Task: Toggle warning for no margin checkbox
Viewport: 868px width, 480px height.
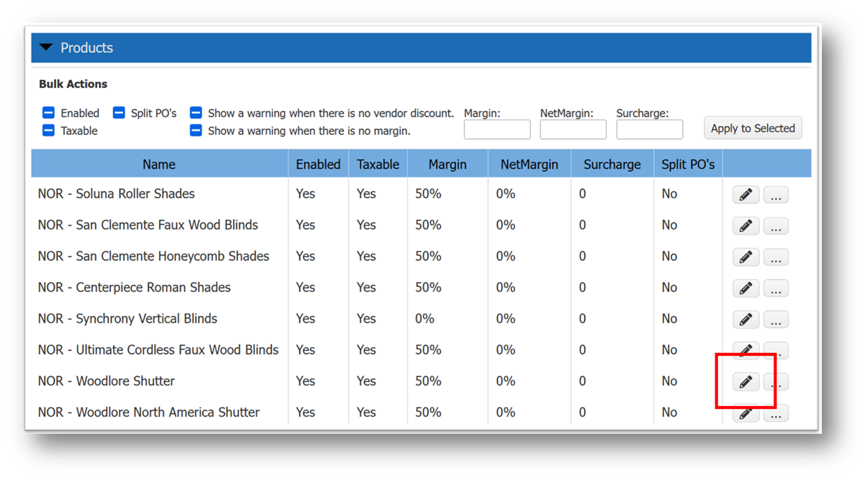Action: pyautogui.click(x=195, y=131)
